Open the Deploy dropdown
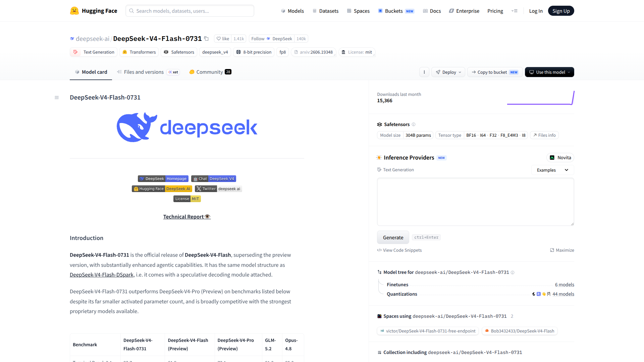The width and height of the screenshot is (644, 362). (x=448, y=72)
